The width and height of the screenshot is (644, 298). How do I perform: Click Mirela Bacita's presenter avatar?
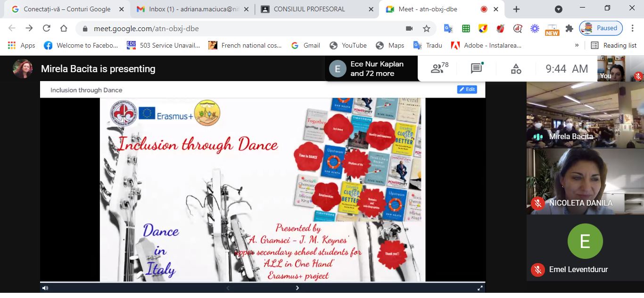point(23,69)
